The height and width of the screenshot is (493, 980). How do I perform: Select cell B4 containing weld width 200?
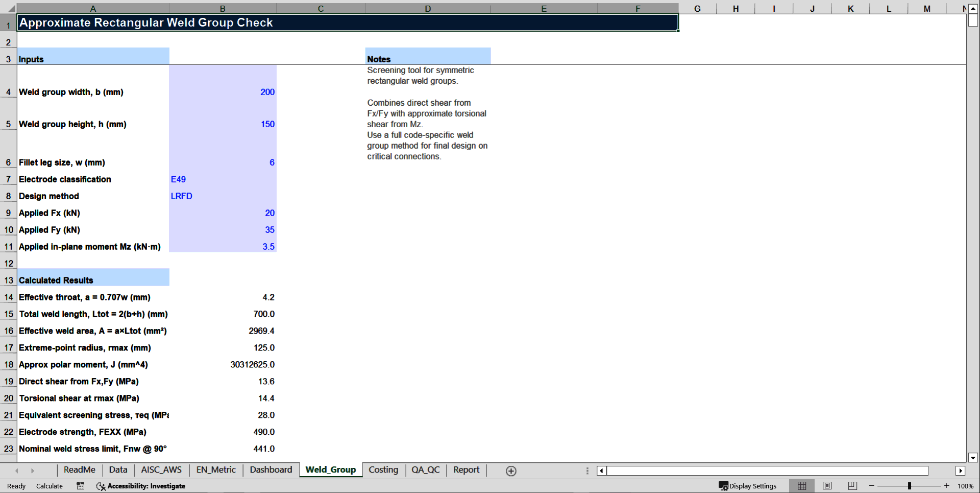coord(223,92)
